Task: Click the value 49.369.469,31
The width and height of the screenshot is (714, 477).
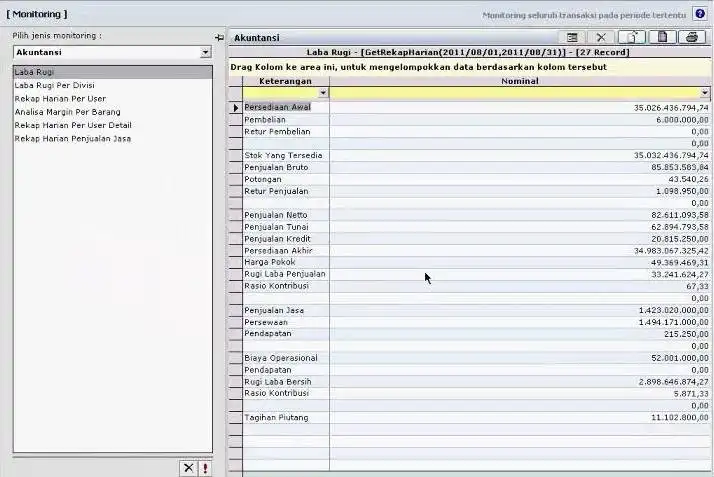Action: [680, 263]
